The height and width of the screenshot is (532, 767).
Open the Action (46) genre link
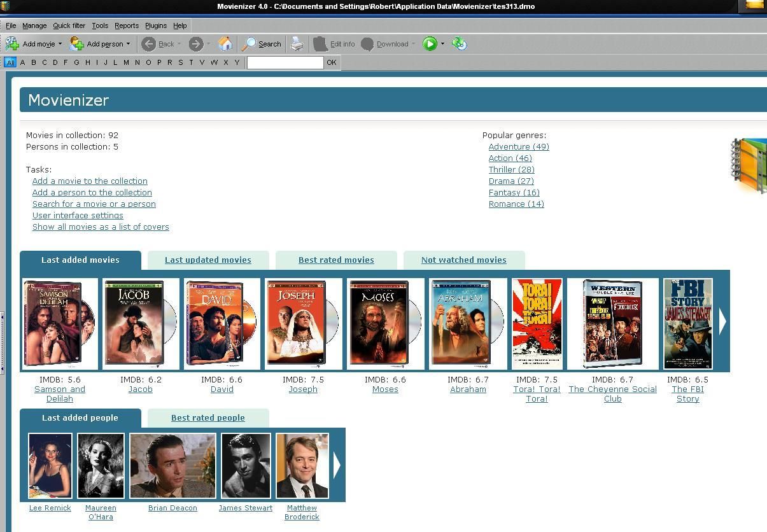510,158
